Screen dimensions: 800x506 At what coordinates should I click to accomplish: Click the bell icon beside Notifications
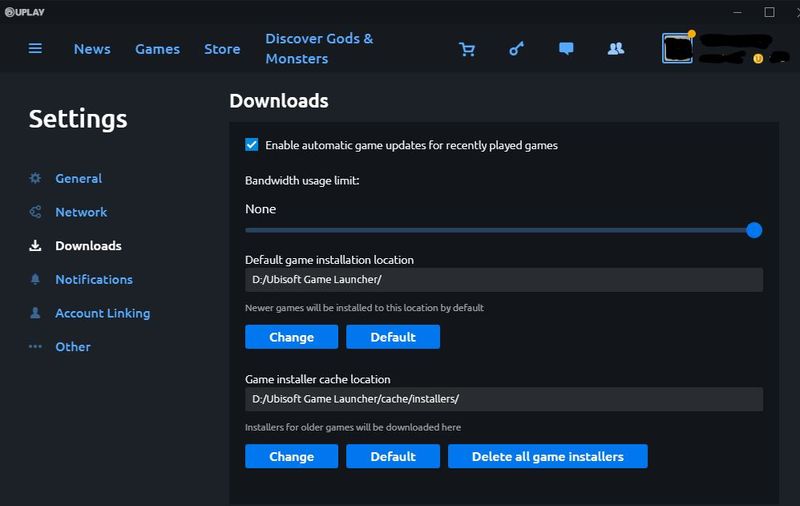(35, 279)
